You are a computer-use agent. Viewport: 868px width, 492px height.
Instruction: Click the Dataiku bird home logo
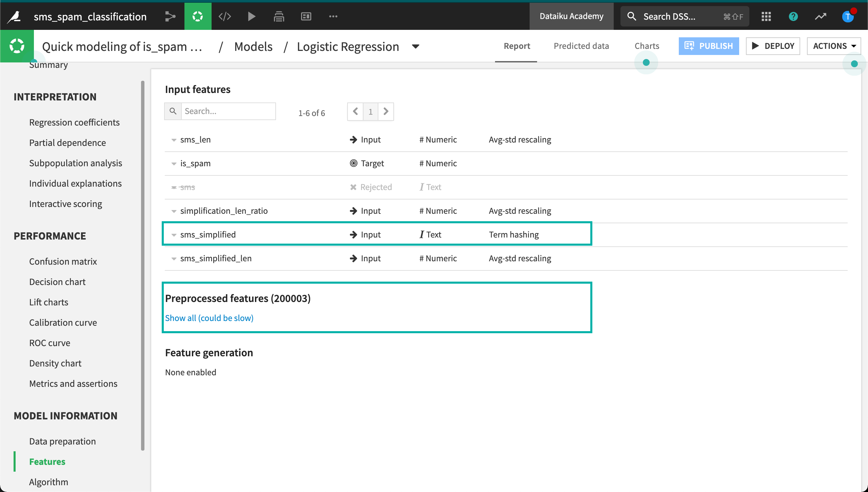tap(14, 16)
